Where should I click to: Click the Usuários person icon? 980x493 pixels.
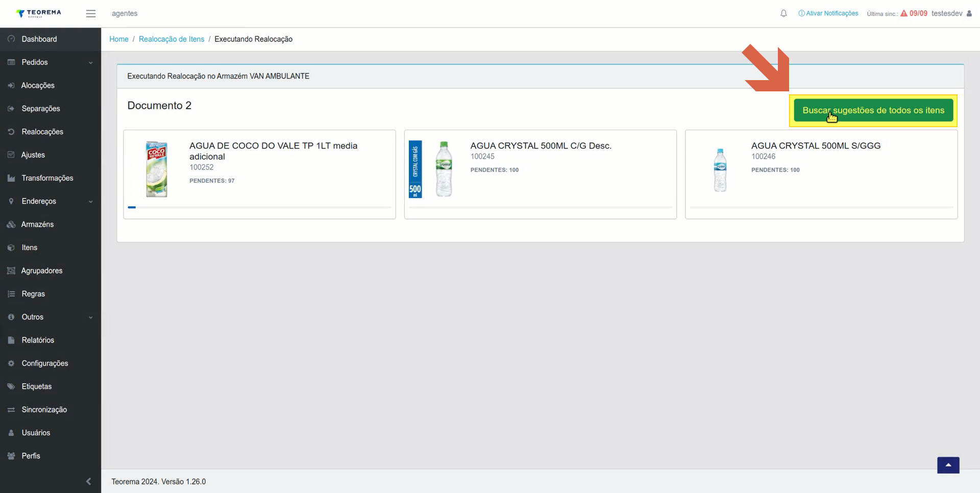pos(11,433)
